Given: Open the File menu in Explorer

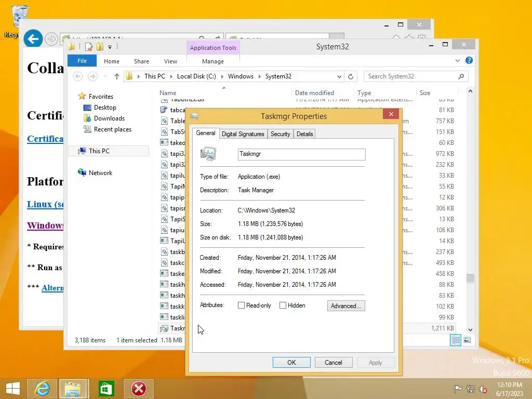Looking at the screenshot, I should point(82,61).
